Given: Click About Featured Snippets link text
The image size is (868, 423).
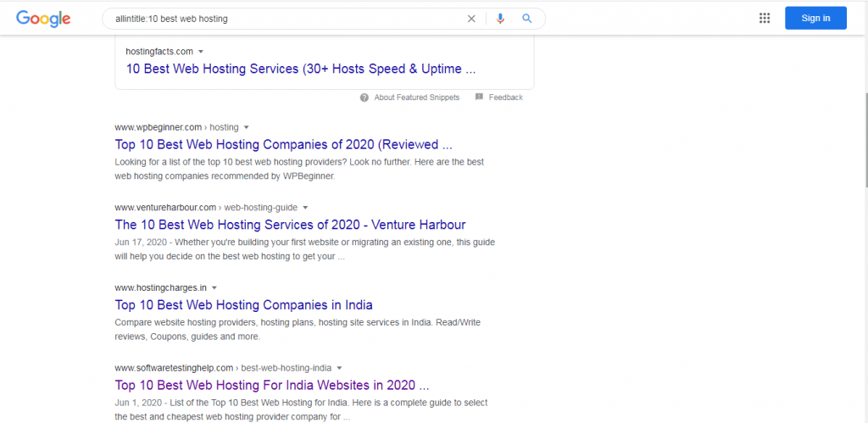Looking at the screenshot, I should coord(417,97).
